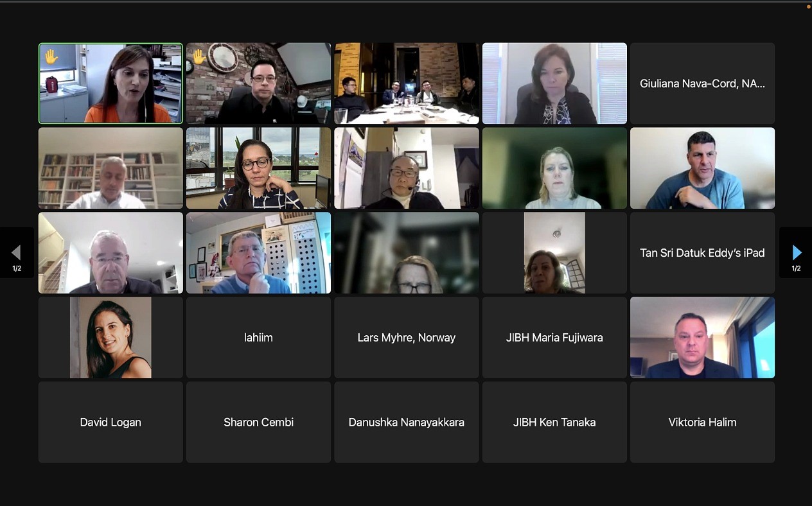Select the profile photo tile of dark-haired woman
This screenshot has width=812, height=506.
click(x=110, y=338)
